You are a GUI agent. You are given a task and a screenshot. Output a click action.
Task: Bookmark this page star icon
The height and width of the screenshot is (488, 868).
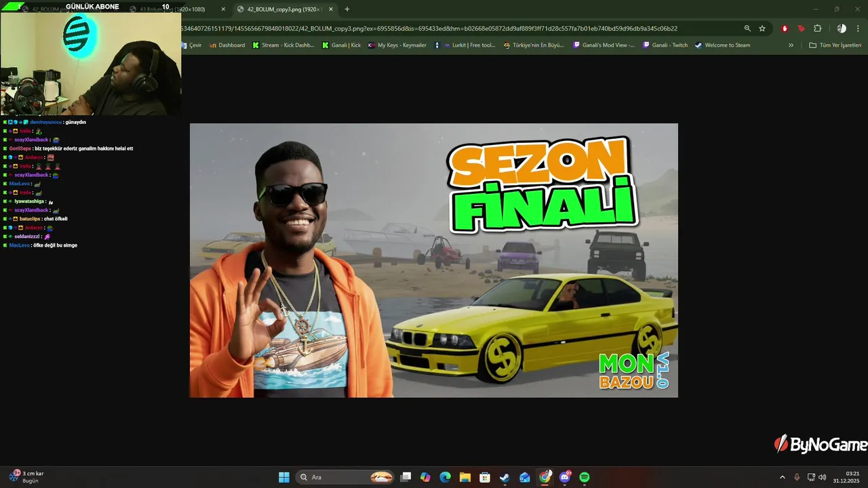[762, 28]
